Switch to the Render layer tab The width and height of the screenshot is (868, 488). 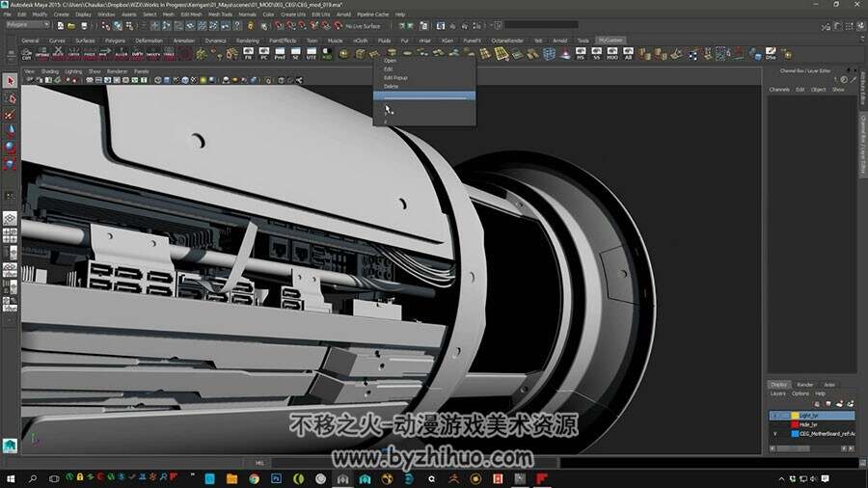click(805, 385)
